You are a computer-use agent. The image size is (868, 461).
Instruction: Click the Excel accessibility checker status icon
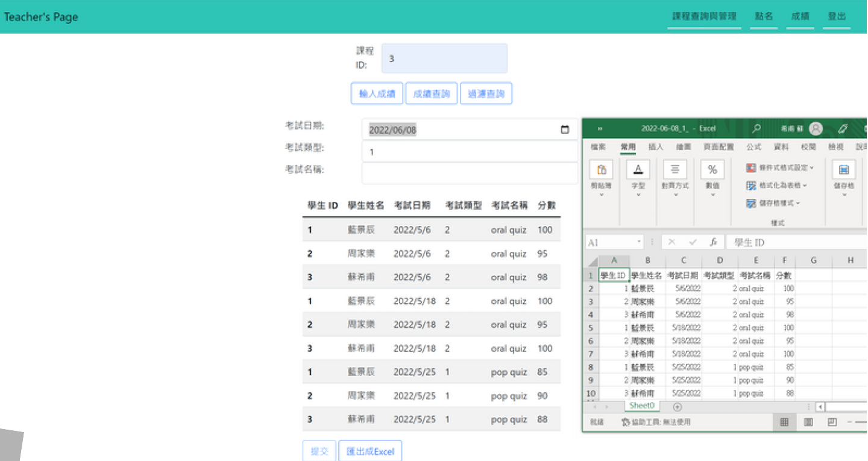coord(626,422)
